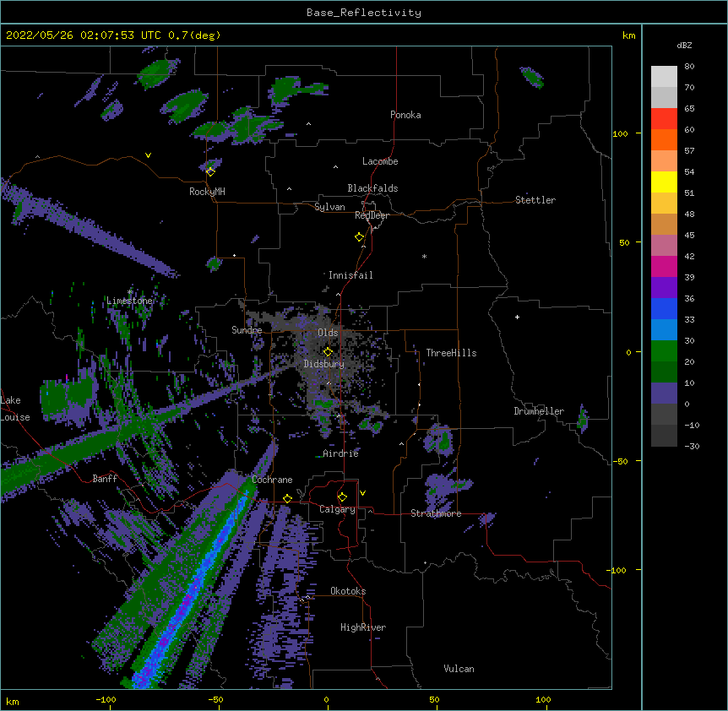Click the Lake Louise label at left edge

point(15,409)
